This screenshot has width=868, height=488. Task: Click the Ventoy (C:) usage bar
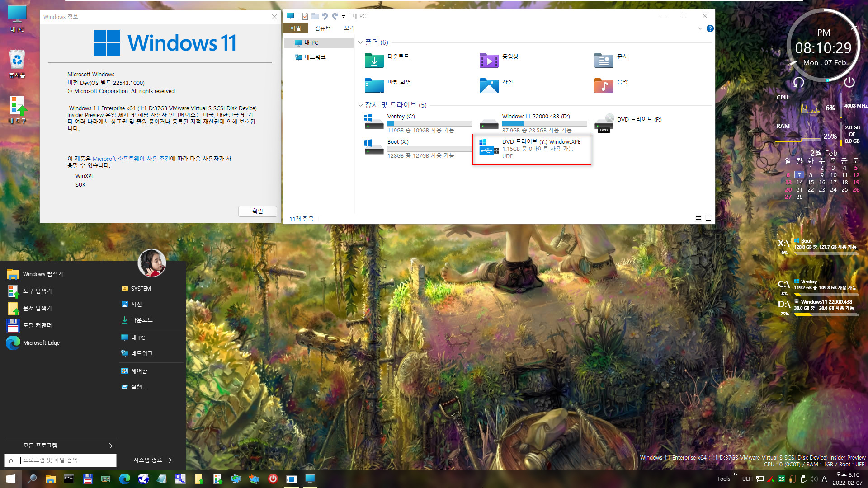[429, 123]
